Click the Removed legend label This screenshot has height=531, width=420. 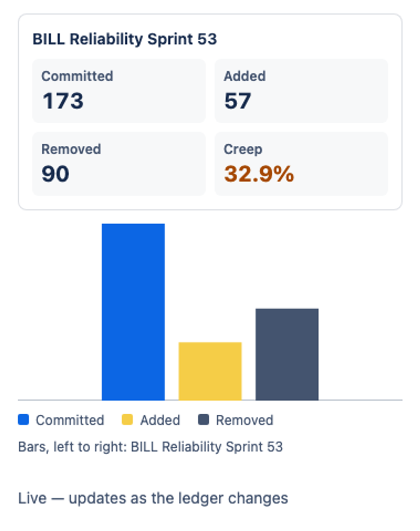245,420
